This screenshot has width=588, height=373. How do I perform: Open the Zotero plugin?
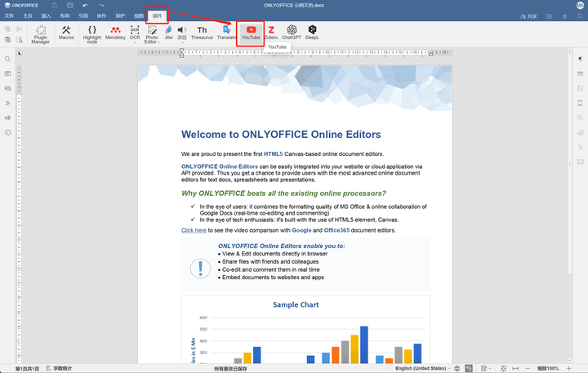(x=271, y=33)
